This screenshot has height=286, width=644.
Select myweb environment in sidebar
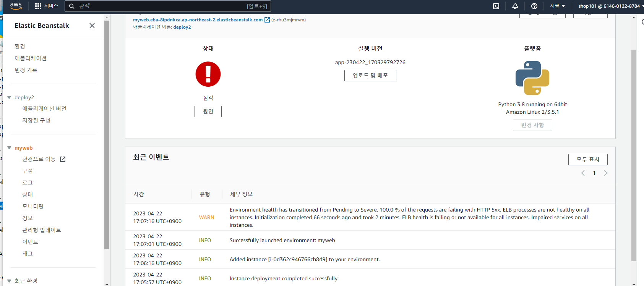pos(24,148)
